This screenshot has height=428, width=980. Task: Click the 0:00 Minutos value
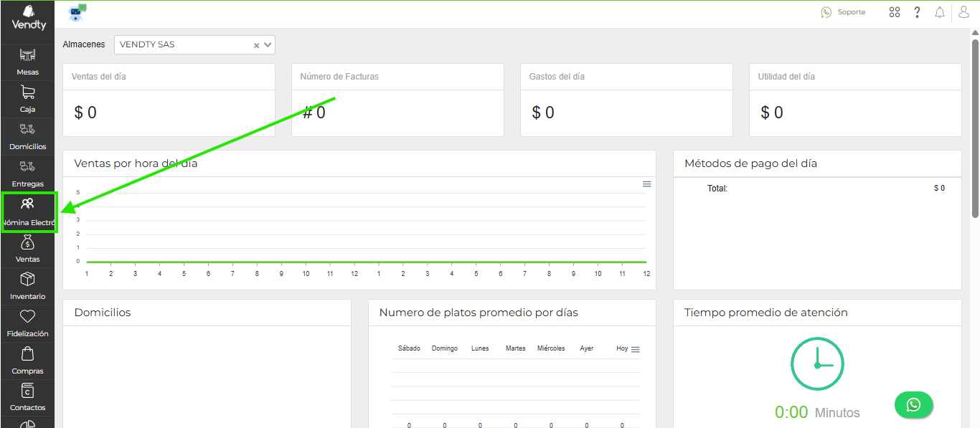817,412
